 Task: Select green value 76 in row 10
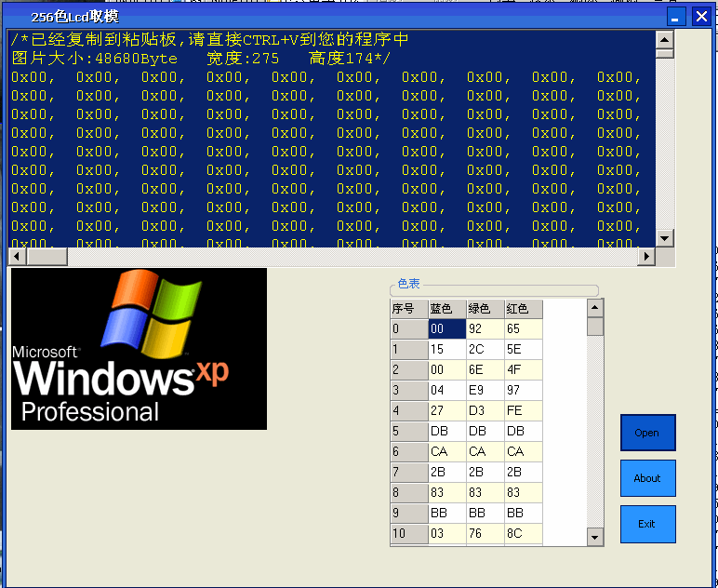tap(485, 533)
